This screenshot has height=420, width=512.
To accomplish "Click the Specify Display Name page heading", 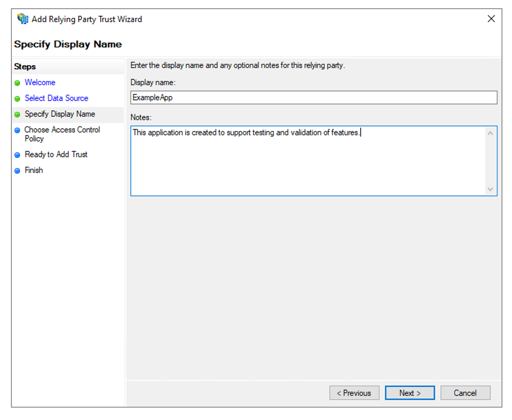I will click(68, 44).
